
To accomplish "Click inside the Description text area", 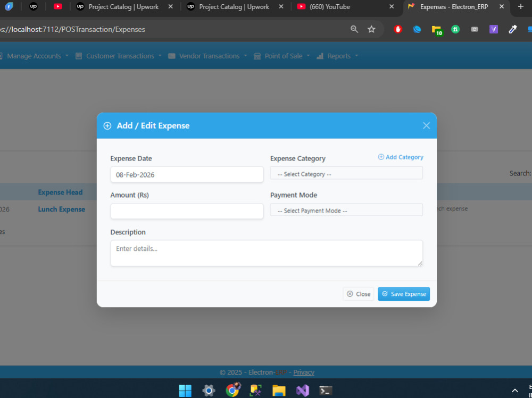I will [267, 253].
